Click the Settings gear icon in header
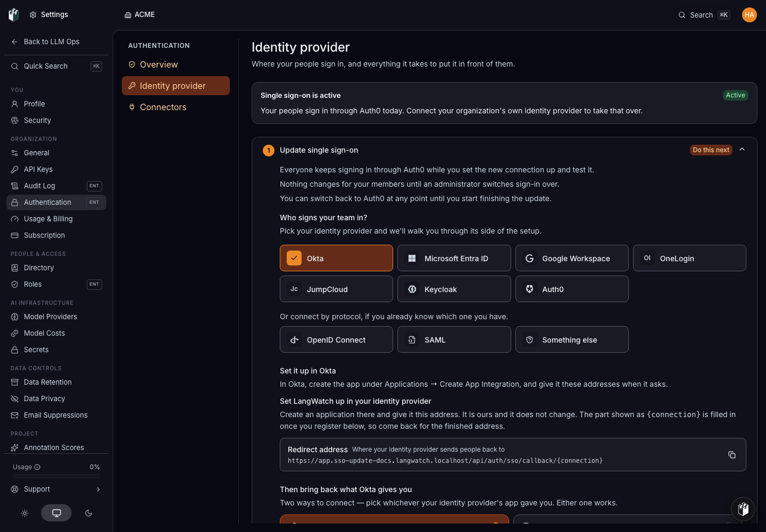 tap(33, 15)
